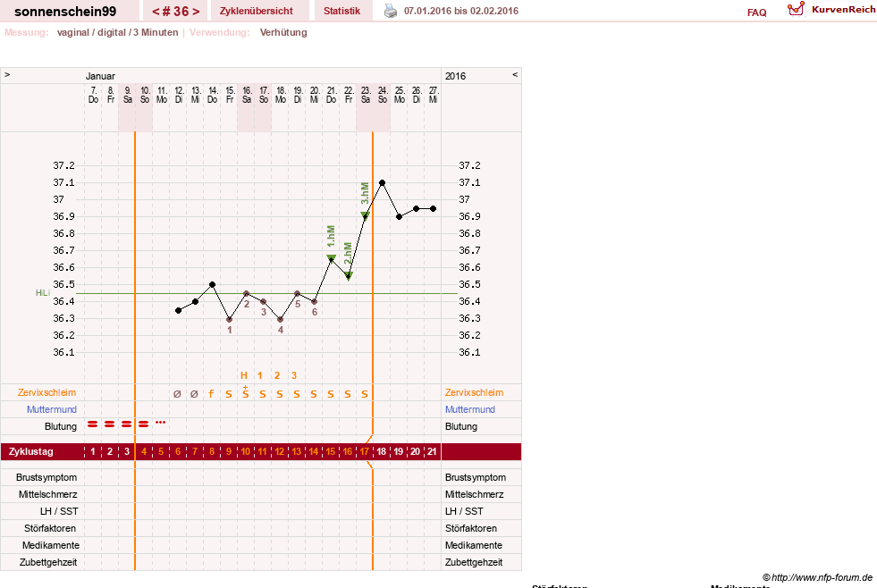Screen dimensions: 877x588
Task: Click the HiLi baseline label
Action: point(43,293)
